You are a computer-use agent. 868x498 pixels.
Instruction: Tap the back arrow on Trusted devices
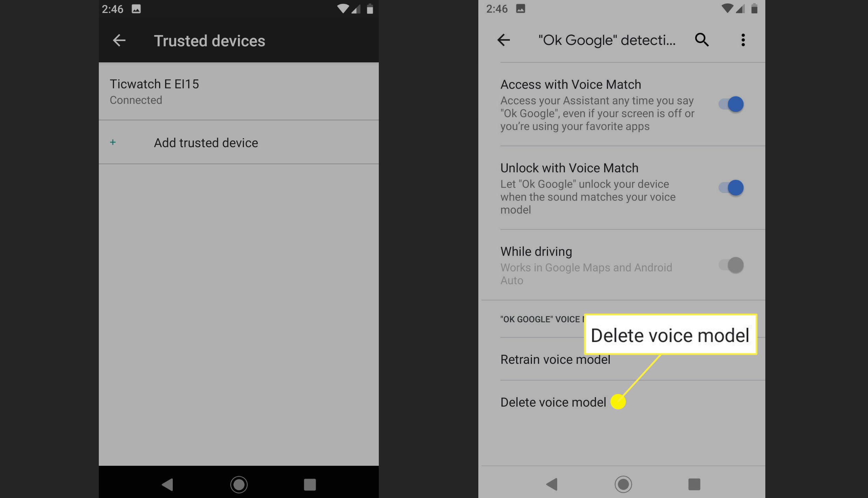click(x=117, y=40)
